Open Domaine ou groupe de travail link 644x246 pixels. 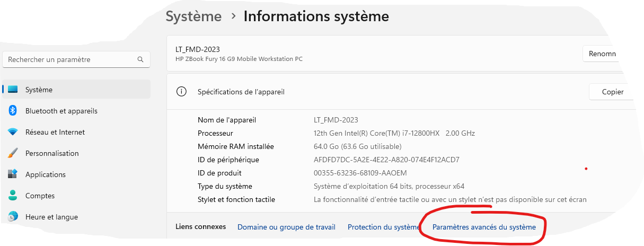click(286, 227)
